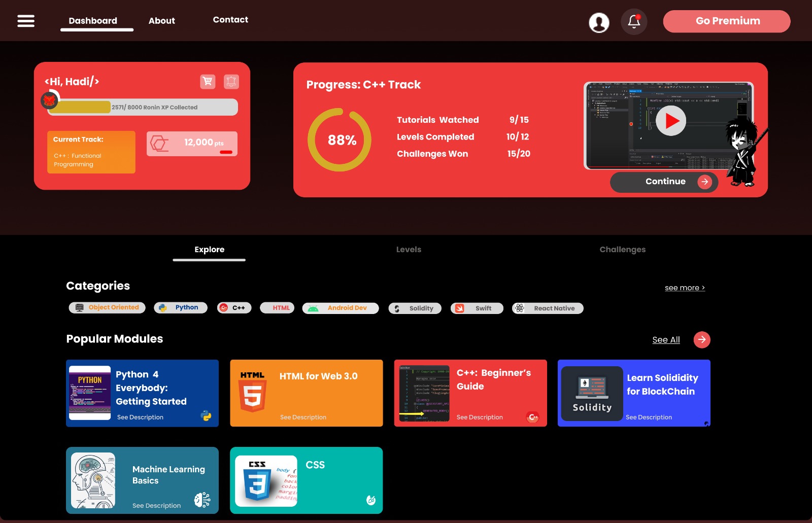
Task: Open See Description on C++ Beginner's Guide
Action: [480, 417]
